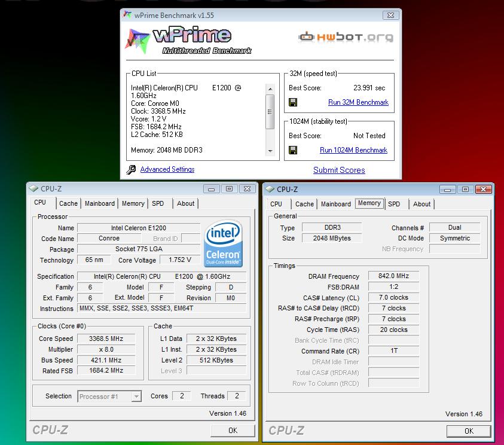Screen dimensions: 504x445
Task: Close the wPrime Benchmark window
Action: [390, 15]
